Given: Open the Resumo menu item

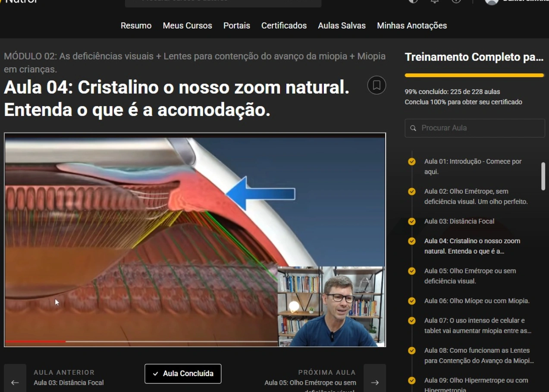Looking at the screenshot, I should 136,25.
